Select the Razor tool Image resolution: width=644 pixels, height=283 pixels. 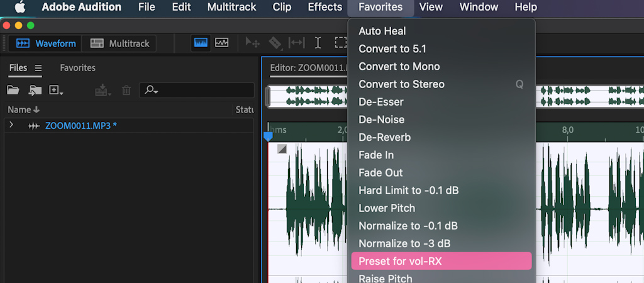point(275,43)
